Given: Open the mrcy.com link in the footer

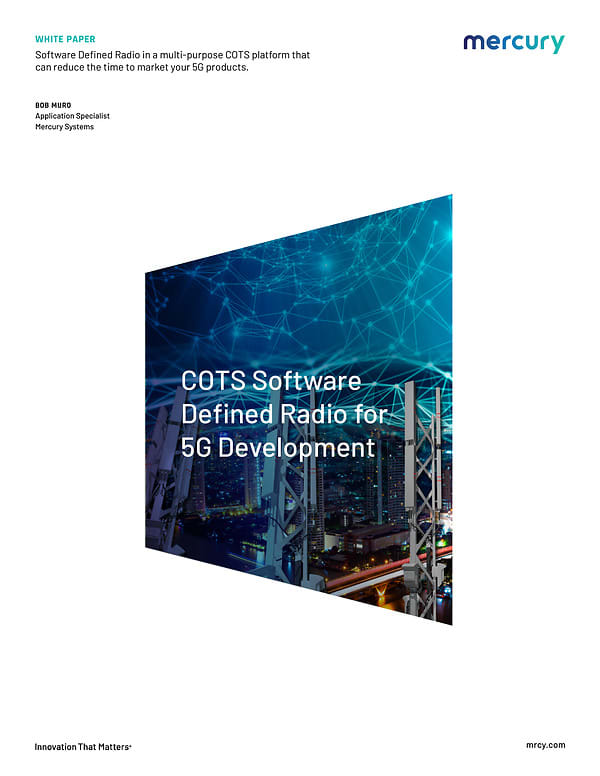Looking at the screenshot, I should click(x=546, y=745).
